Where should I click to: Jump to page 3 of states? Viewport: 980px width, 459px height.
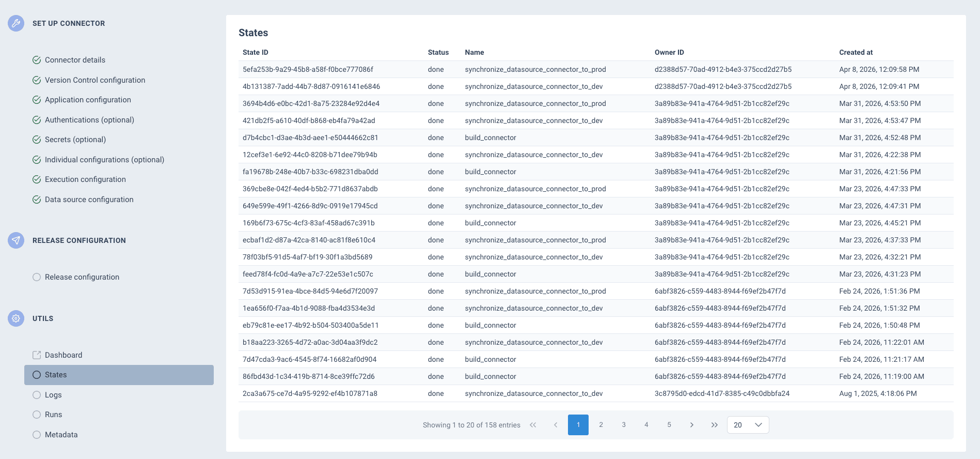624,425
